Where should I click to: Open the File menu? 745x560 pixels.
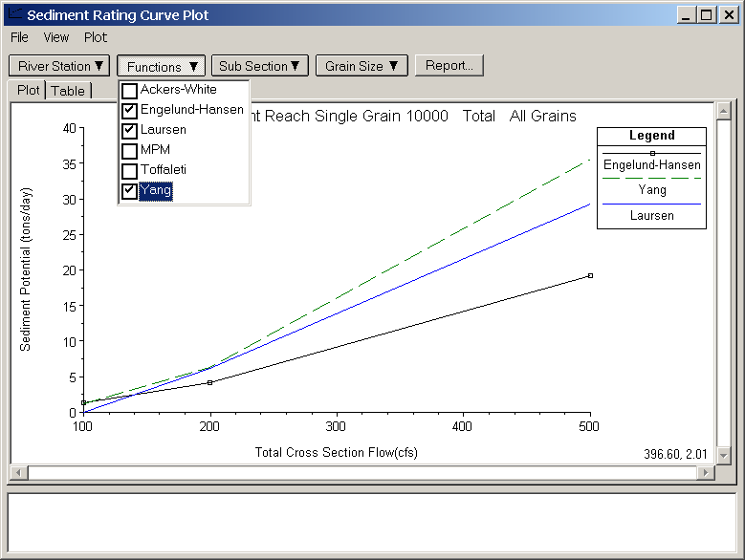[x=19, y=37]
